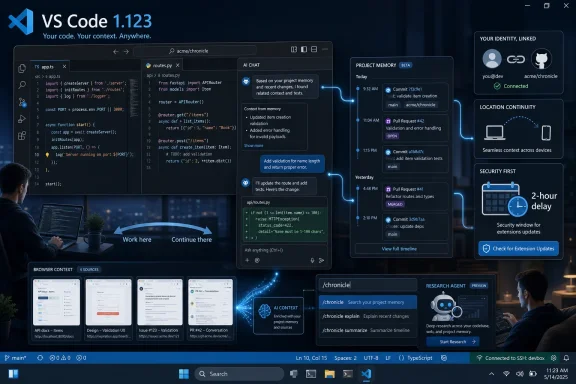Toggle the sidebar layout icon in title bar
The width and height of the screenshot is (576, 384).
(x=304, y=49)
